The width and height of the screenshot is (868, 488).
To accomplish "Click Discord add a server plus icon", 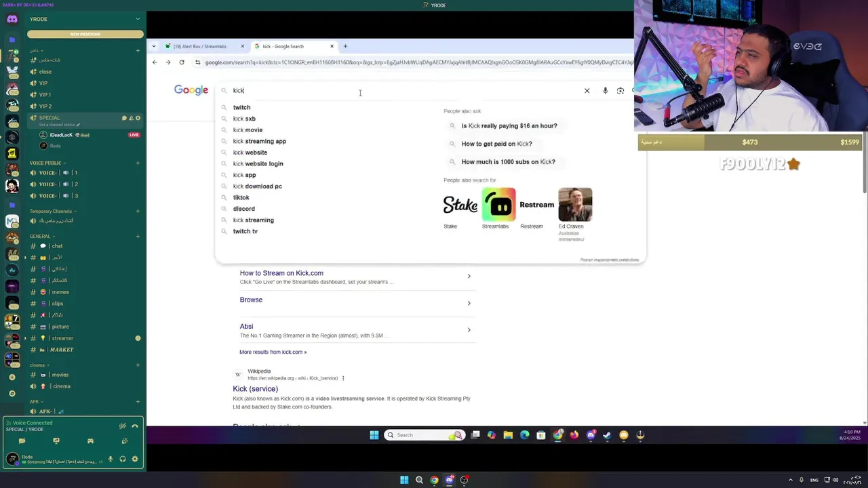I will coord(12,377).
